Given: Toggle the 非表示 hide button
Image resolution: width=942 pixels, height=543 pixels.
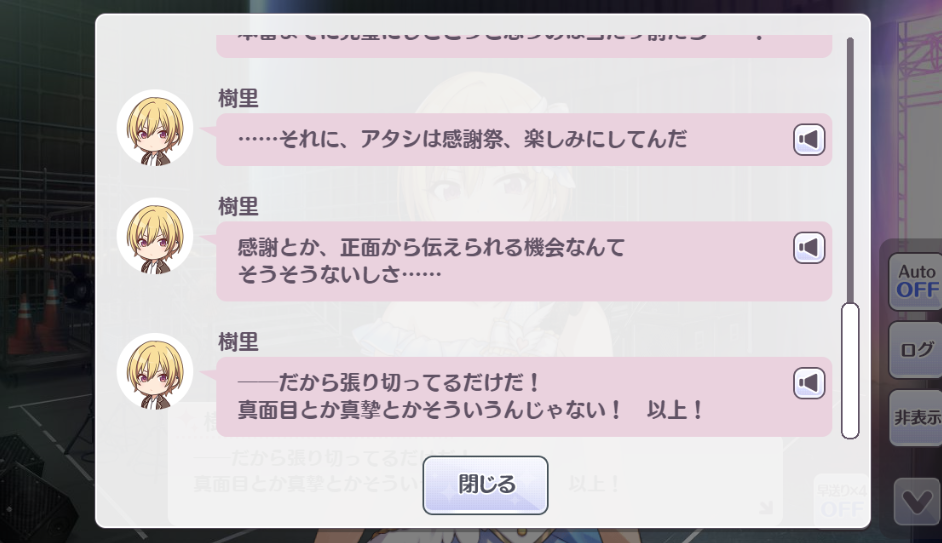Looking at the screenshot, I should 916,417.
